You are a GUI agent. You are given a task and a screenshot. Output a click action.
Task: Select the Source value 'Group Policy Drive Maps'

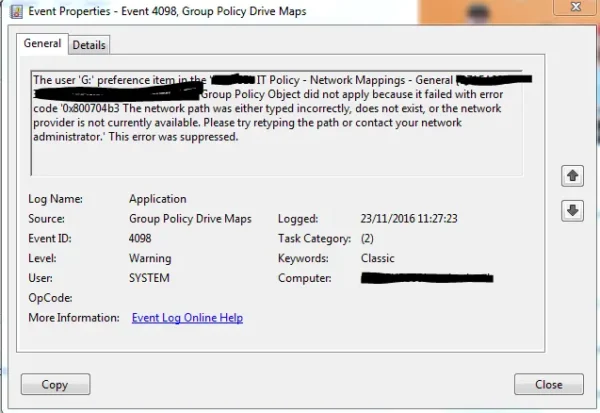190,219
